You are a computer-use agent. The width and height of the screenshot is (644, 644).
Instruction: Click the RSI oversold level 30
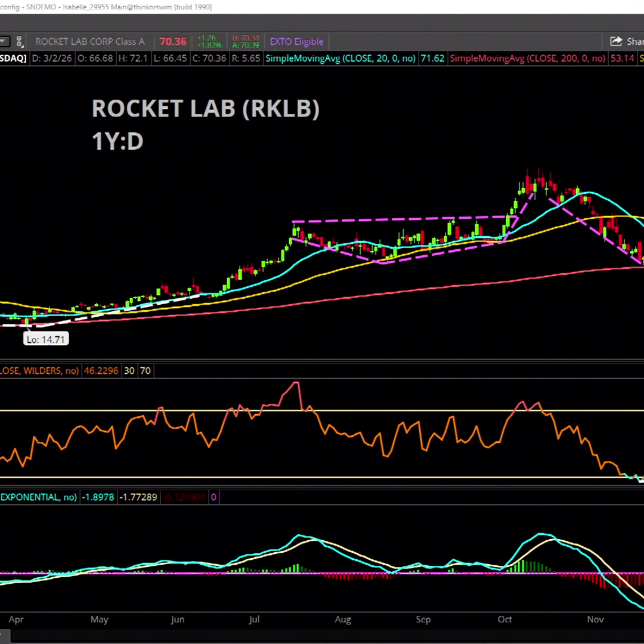point(129,371)
